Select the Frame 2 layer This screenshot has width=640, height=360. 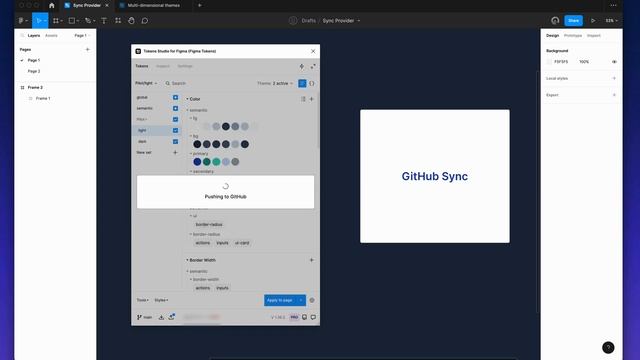point(35,87)
